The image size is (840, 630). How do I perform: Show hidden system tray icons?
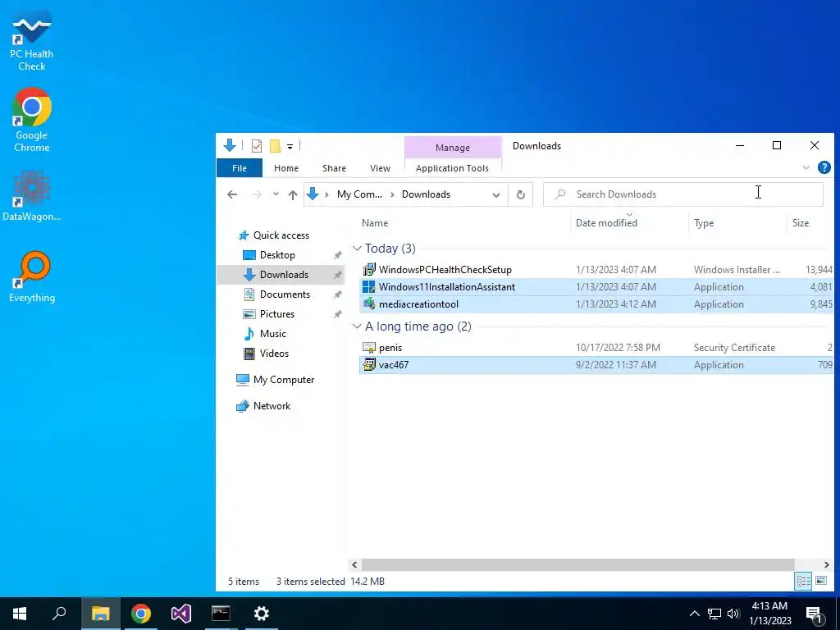[x=694, y=614]
